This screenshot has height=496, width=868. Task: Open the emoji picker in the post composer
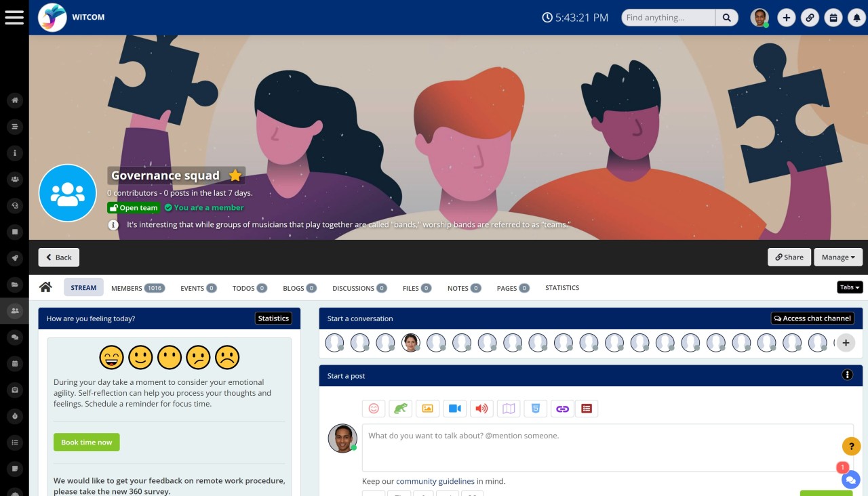[x=374, y=408]
